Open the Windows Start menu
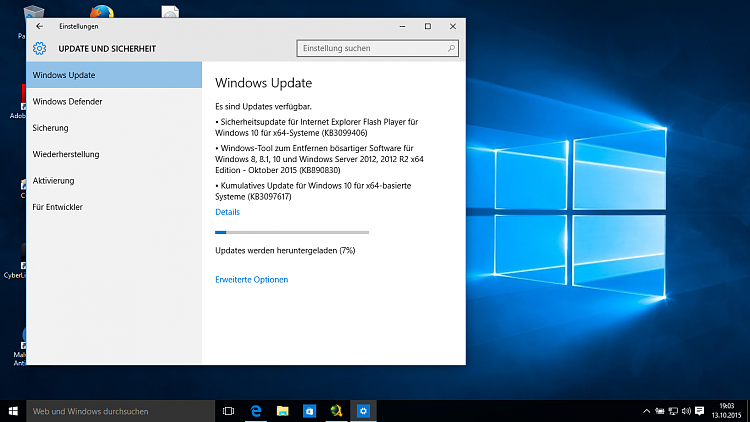This screenshot has width=750, height=422. [13, 411]
